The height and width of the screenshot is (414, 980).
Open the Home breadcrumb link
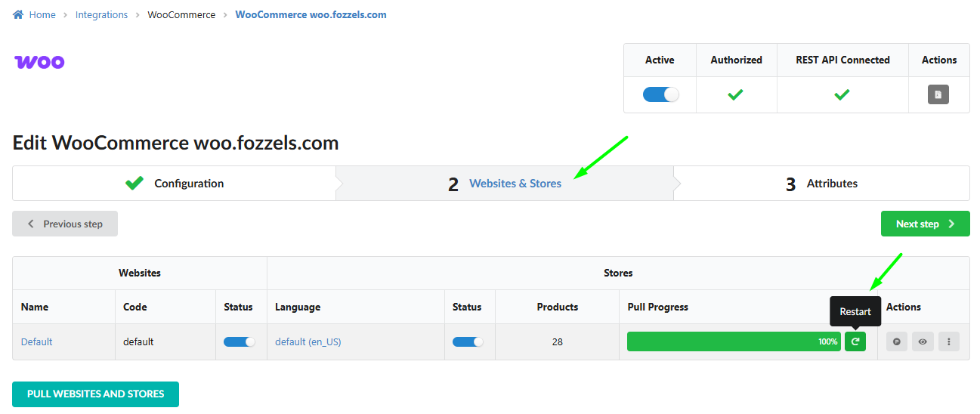coord(42,14)
